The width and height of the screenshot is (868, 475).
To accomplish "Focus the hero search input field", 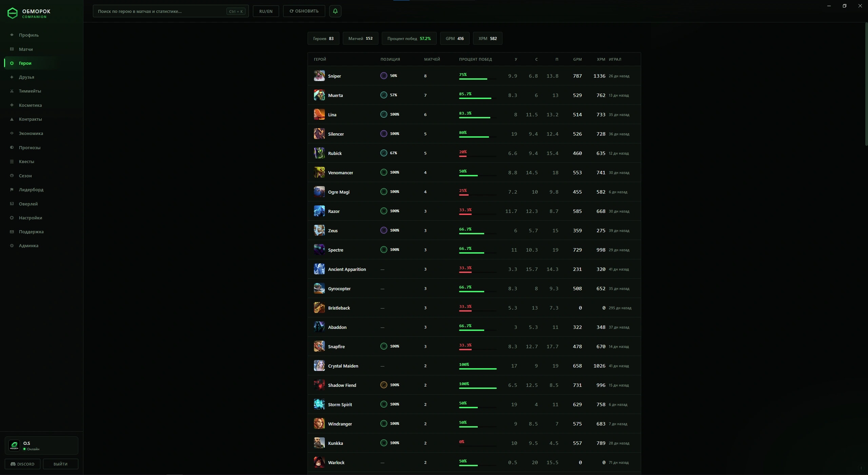I will coord(171,11).
